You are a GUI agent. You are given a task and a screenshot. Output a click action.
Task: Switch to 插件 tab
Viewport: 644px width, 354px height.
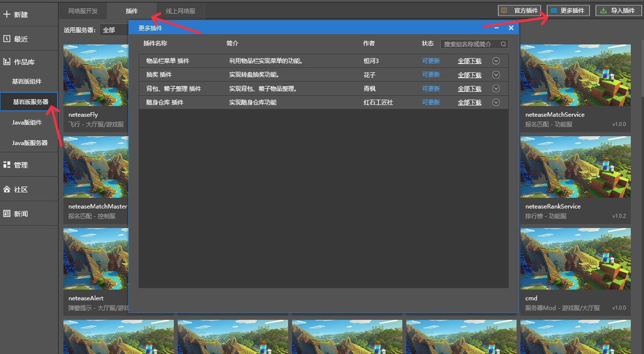click(132, 11)
